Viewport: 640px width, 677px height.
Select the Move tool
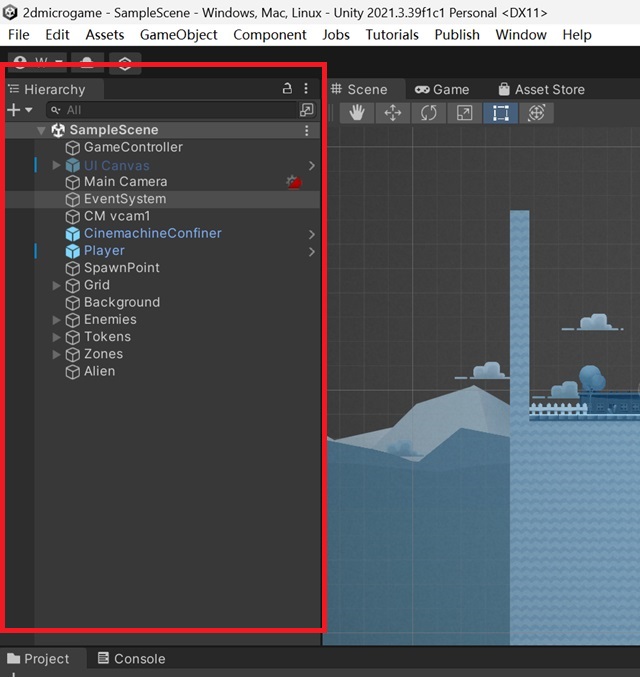pyautogui.click(x=393, y=113)
